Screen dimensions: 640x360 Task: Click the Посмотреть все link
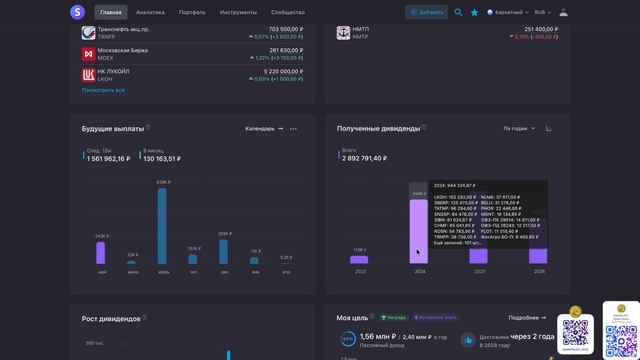click(x=103, y=90)
